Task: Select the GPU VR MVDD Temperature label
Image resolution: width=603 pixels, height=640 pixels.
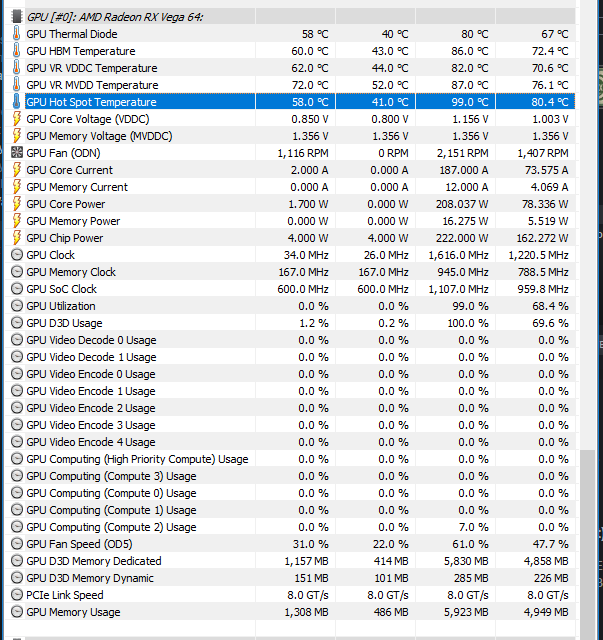Action: [x=92, y=85]
